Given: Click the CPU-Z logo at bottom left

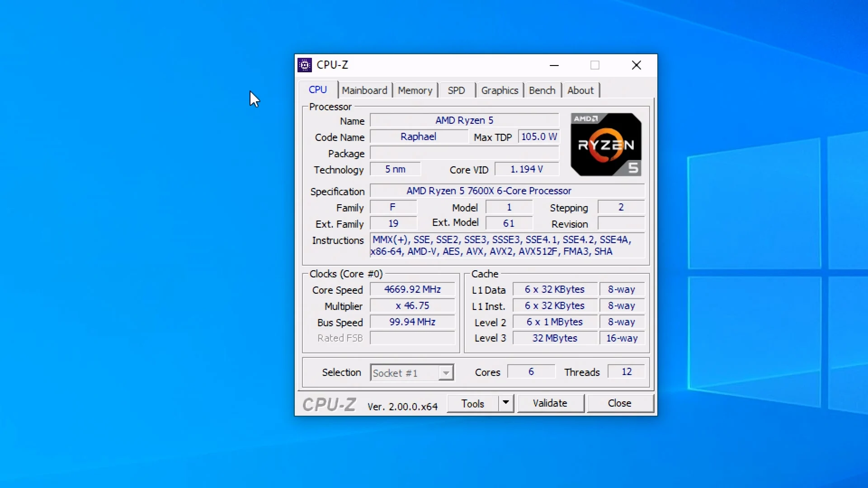Looking at the screenshot, I should pyautogui.click(x=329, y=404).
